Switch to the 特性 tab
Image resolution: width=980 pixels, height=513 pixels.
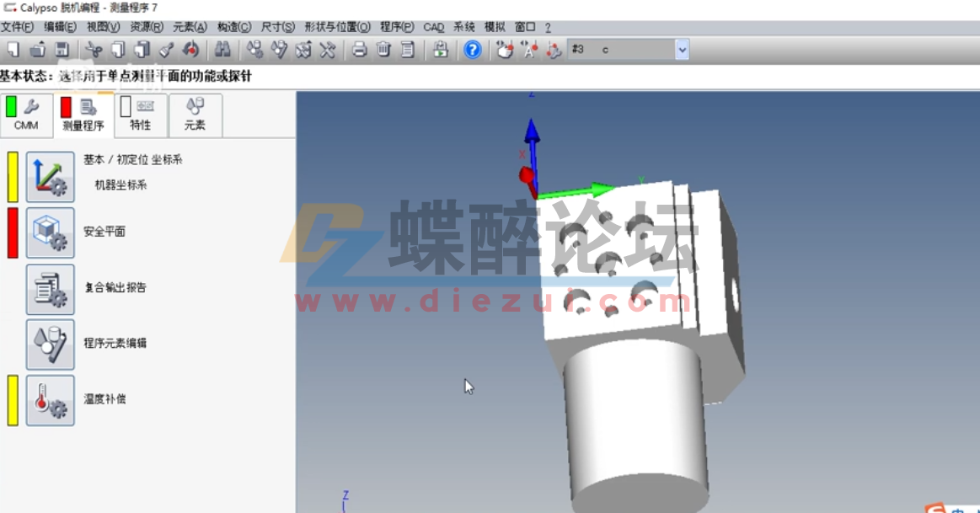pos(141,115)
